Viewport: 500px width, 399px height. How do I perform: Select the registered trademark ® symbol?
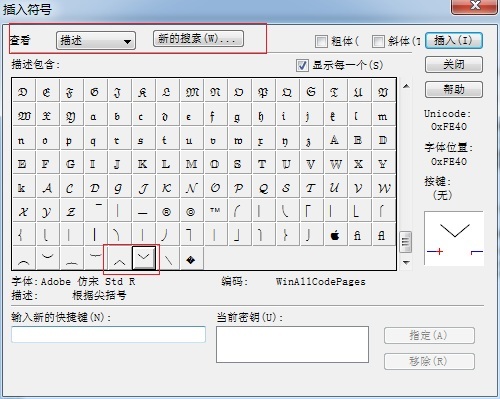point(166,212)
